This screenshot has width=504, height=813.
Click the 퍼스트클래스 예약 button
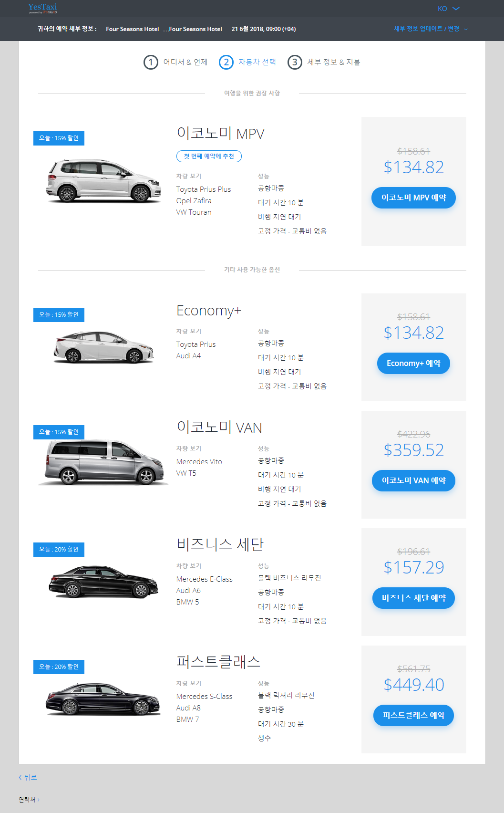[x=413, y=715]
